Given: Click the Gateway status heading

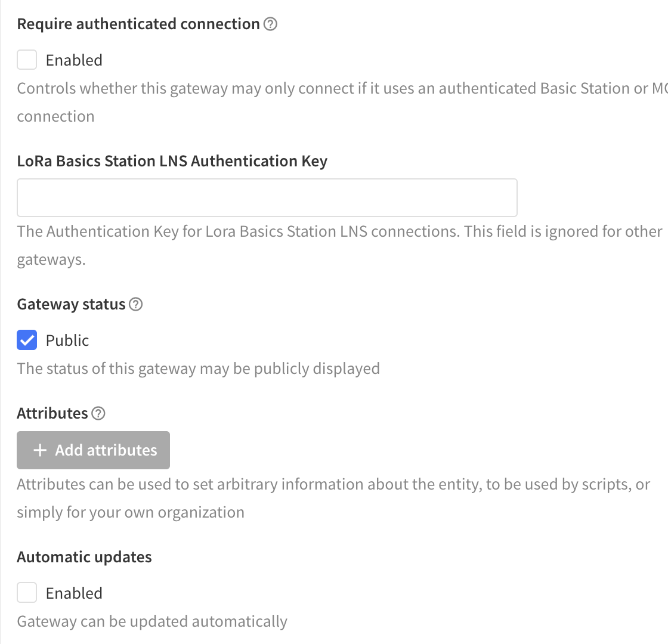Looking at the screenshot, I should 71,305.
